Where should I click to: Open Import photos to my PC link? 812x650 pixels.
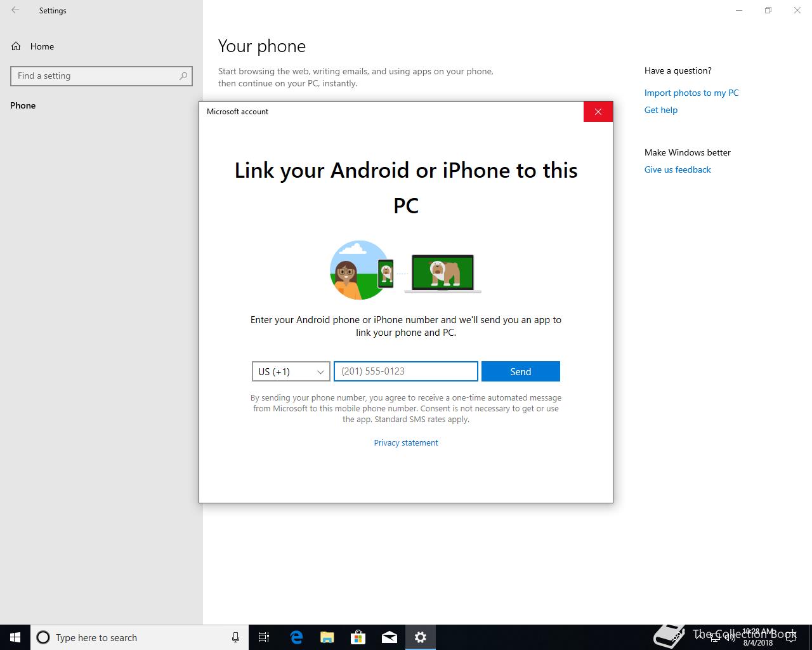coord(691,93)
